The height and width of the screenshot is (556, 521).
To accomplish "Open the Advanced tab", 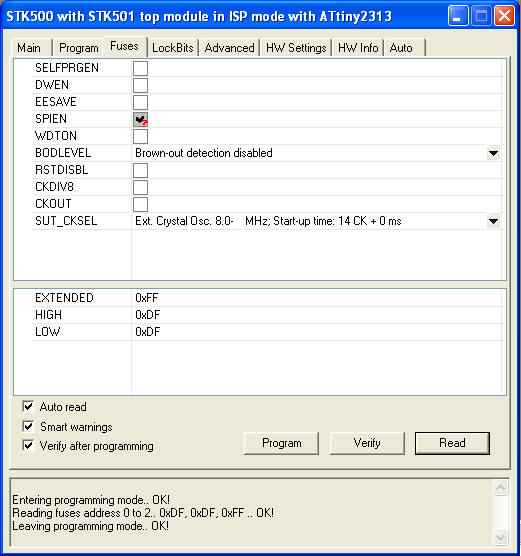I will tap(229, 48).
